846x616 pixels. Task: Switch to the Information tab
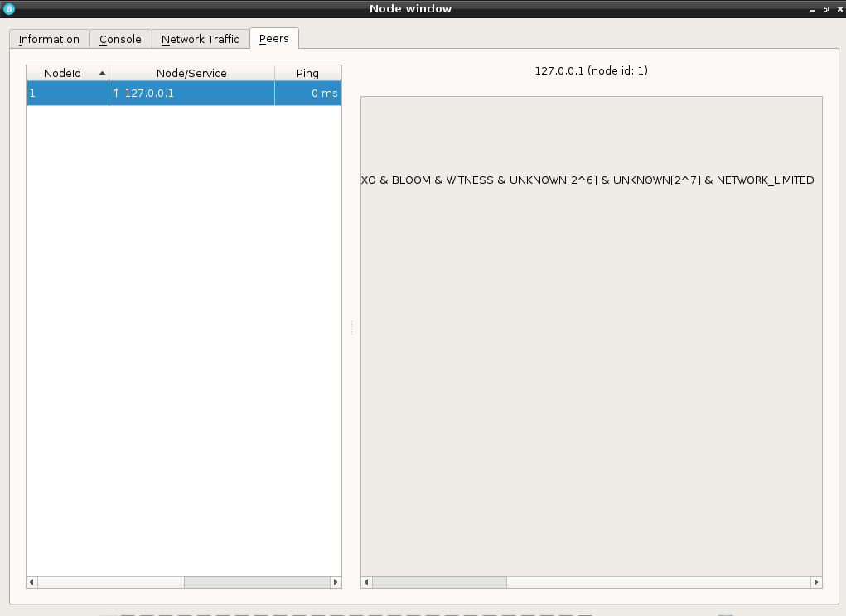point(49,39)
